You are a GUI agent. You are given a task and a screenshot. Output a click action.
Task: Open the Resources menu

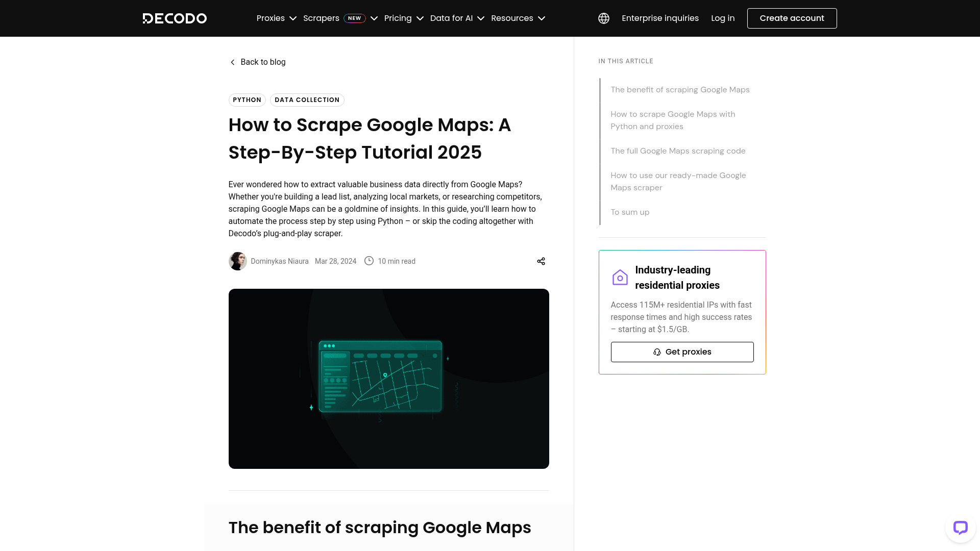[512, 18]
